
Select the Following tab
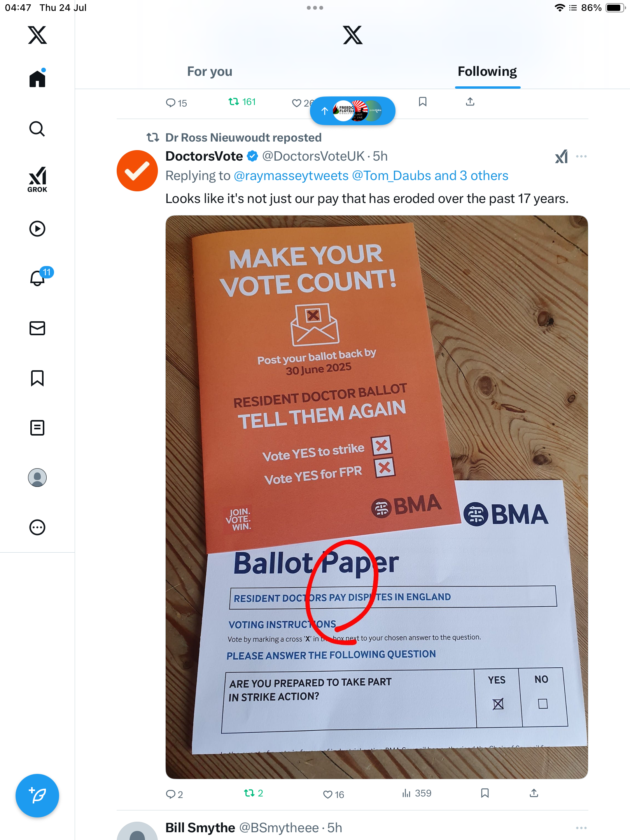click(x=487, y=72)
